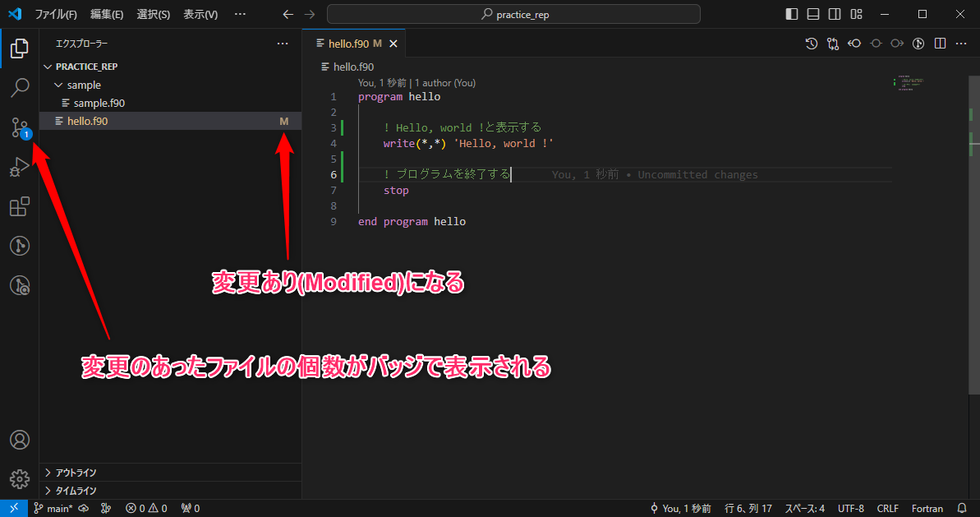Select hello.f90 in the explorer tree
Screen dimensions: 980x517
(x=170, y=122)
